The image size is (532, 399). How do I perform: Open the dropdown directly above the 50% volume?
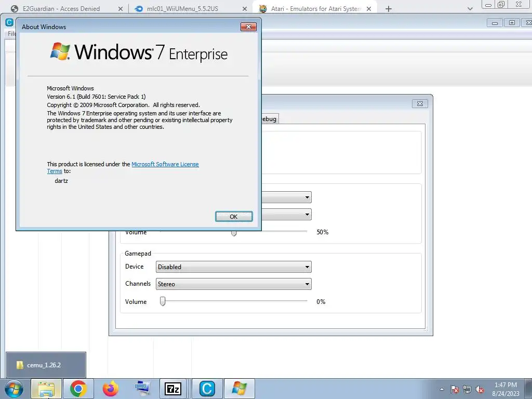point(287,215)
